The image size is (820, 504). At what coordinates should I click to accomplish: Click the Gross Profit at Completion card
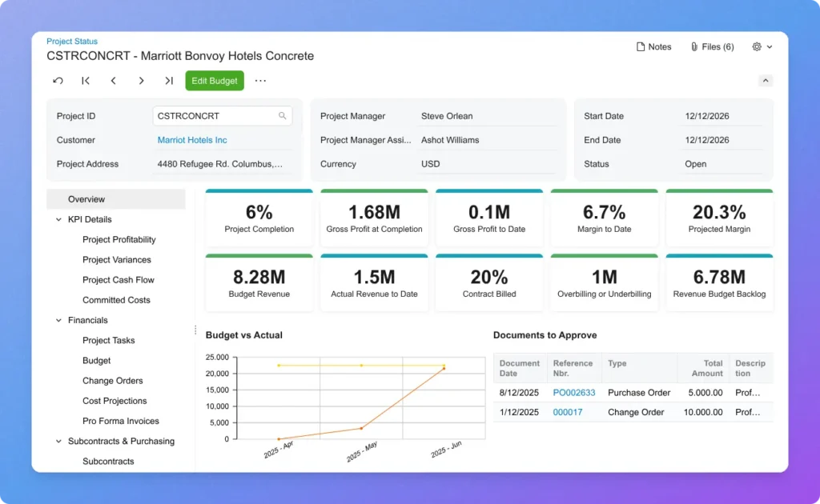click(375, 218)
